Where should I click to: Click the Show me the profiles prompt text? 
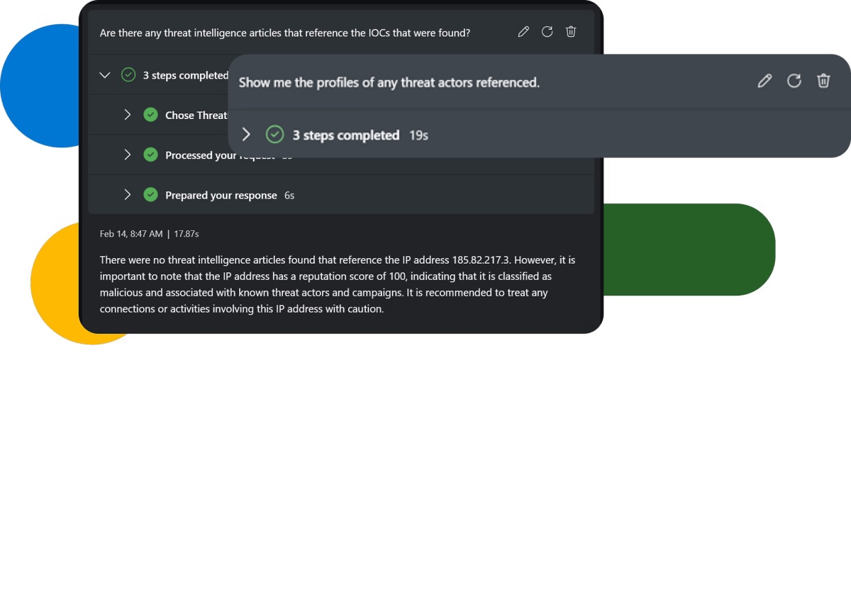389,82
